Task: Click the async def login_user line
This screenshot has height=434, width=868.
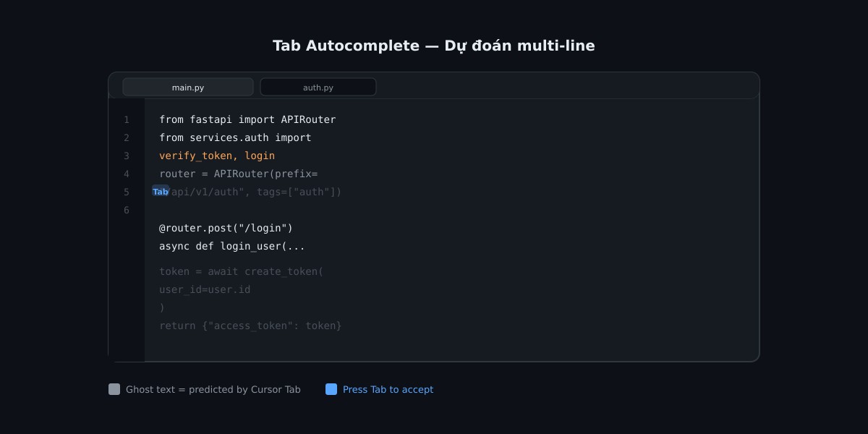Action: [x=232, y=246]
